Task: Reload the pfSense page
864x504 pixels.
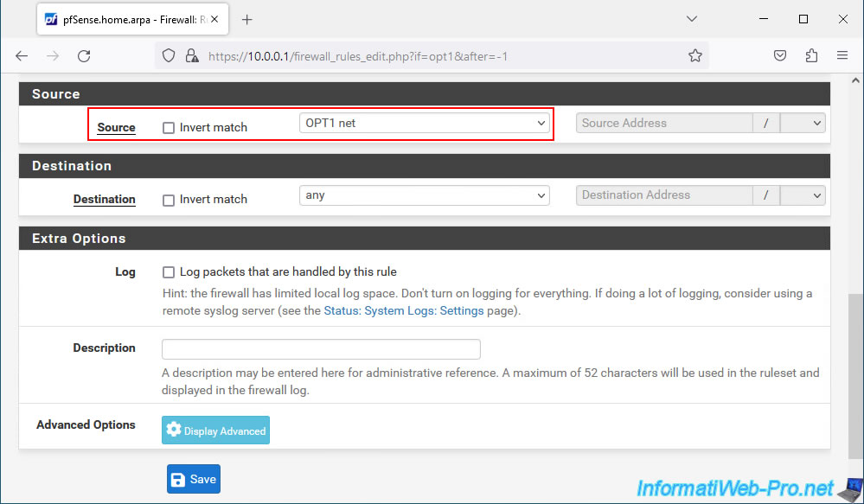Action: pyautogui.click(x=84, y=55)
